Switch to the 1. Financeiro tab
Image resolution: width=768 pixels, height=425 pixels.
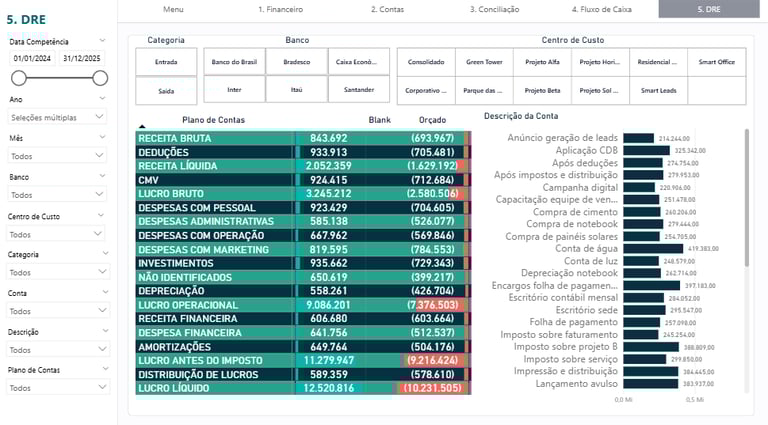click(280, 9)
